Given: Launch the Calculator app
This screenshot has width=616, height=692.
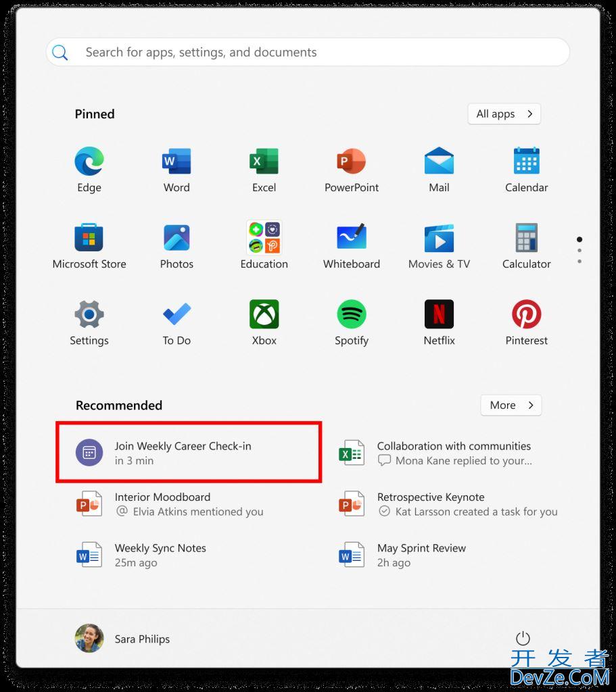Looking at the screenshot, I should tap(526, 237).
